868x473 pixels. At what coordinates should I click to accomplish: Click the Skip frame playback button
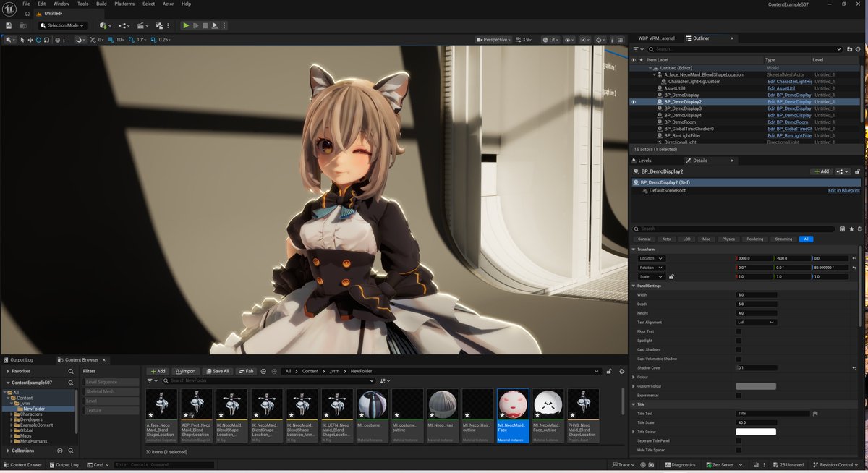(x=195, y=25)
